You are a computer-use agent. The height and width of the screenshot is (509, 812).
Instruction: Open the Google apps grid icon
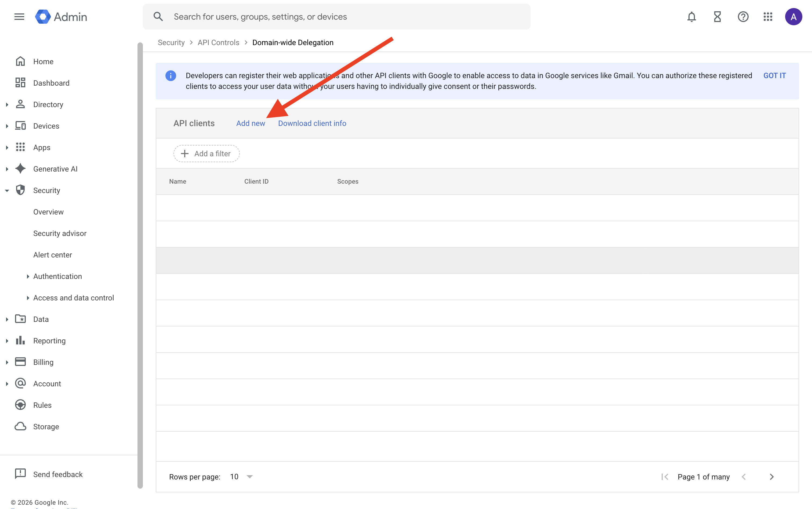coord(768,17)
